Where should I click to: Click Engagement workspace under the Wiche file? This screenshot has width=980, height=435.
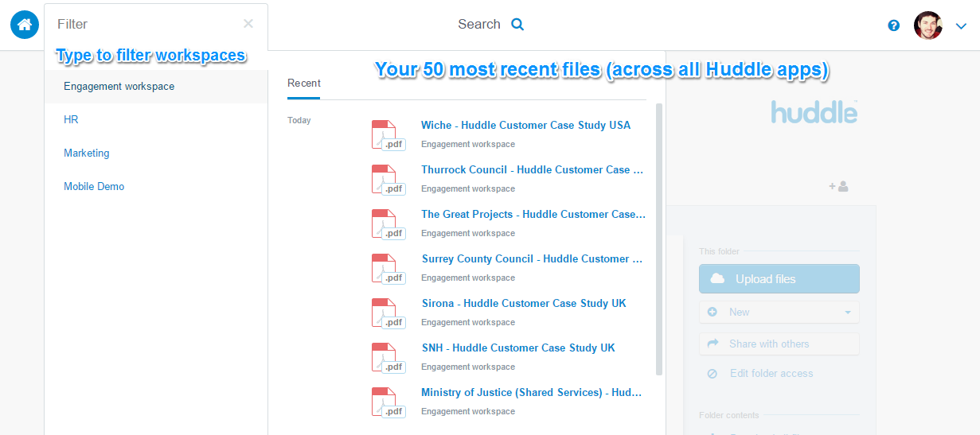[x=468, y=145]
